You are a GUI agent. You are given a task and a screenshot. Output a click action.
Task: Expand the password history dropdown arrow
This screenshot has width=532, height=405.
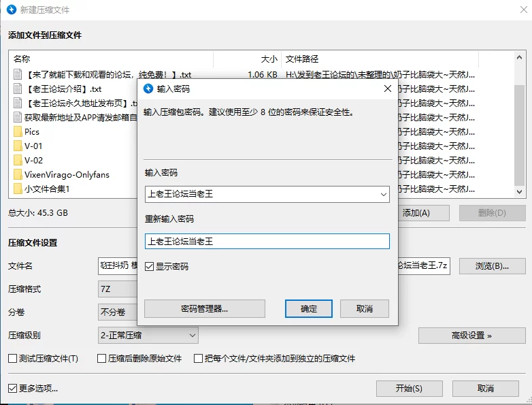tap(384, 195)
